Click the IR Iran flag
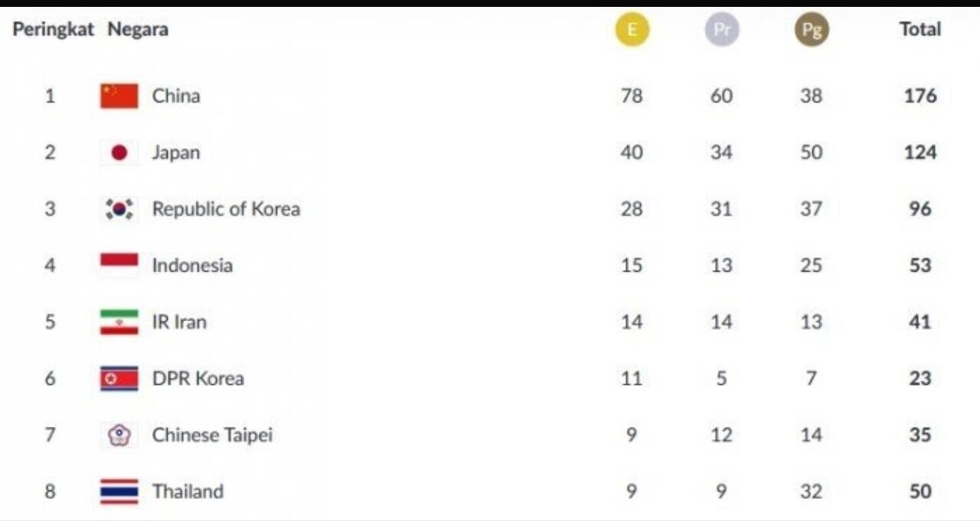 click(x=119, y=321)
